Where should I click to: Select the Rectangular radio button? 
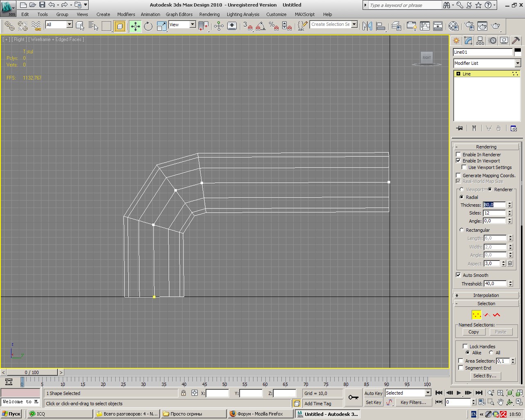pos(461,230)
